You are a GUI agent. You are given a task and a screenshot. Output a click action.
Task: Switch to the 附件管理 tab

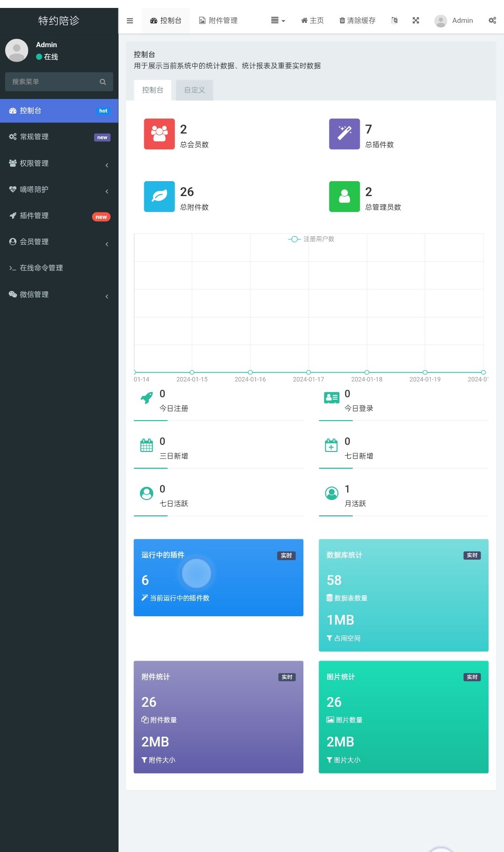point(218,21)
